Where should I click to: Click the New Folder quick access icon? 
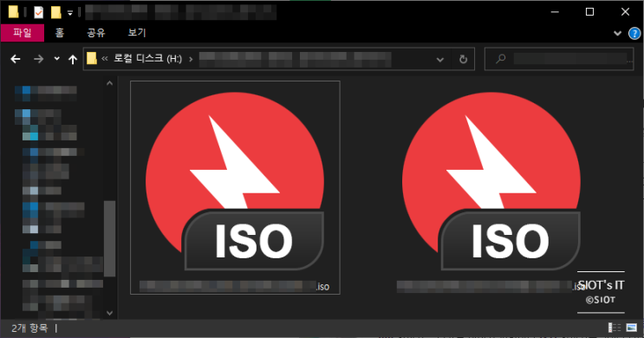(x=55, y=12)
